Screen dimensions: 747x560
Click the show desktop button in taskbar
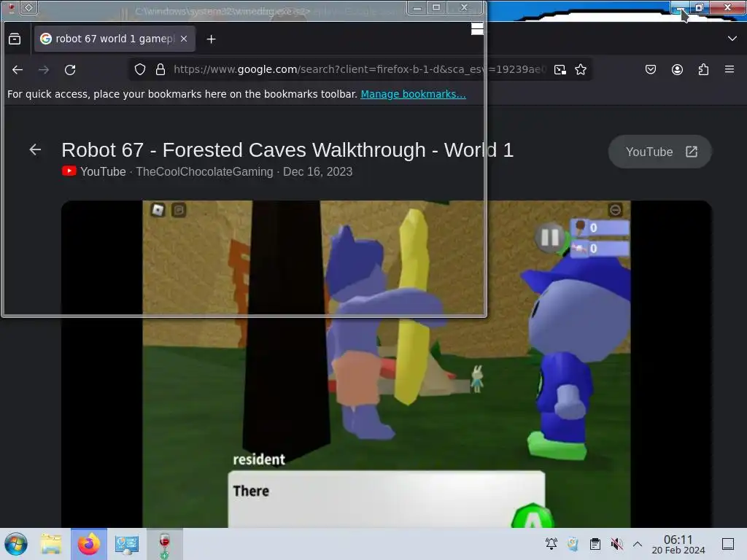(728, 544)
